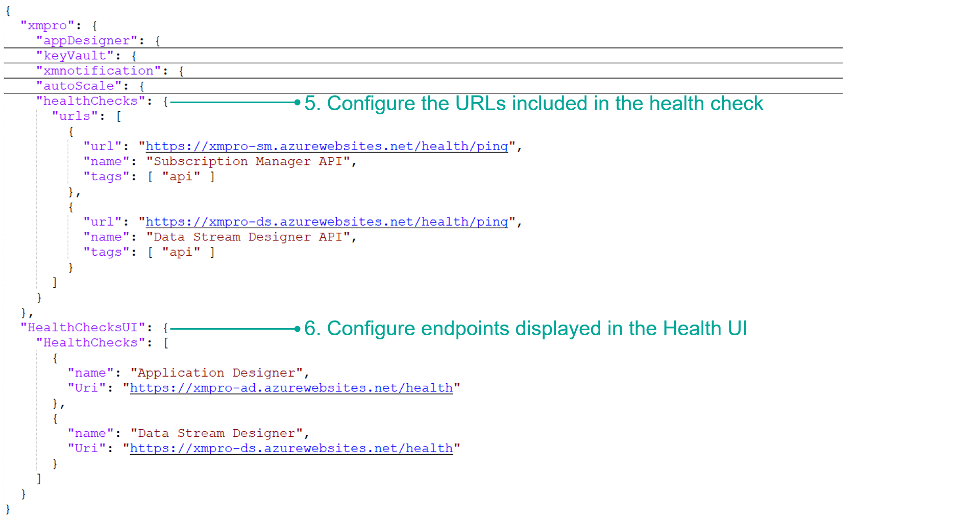Click the "Data Stream Designer" name under HealthChecksUI

point(217,433)
